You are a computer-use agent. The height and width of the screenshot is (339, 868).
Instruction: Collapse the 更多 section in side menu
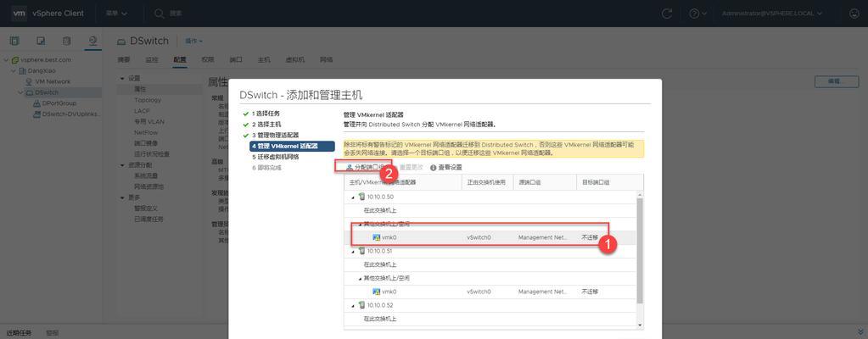point(122,197)
